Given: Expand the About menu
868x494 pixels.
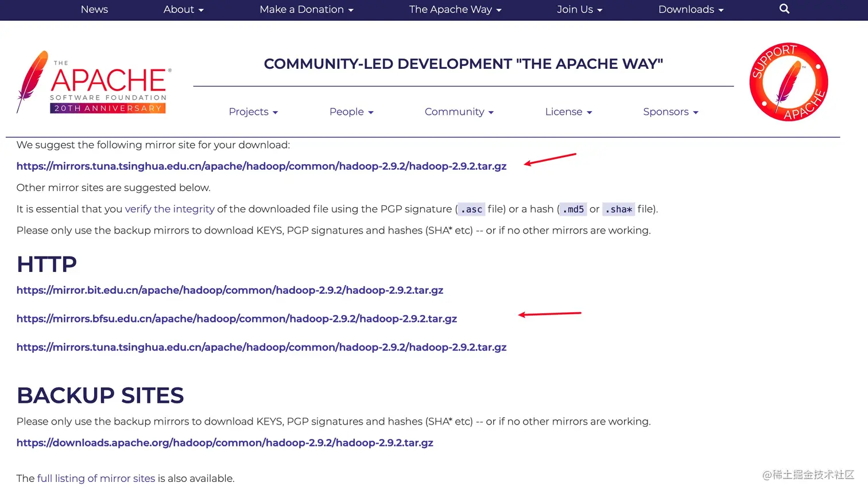Looking at the screenshot, I should (183, 9).
